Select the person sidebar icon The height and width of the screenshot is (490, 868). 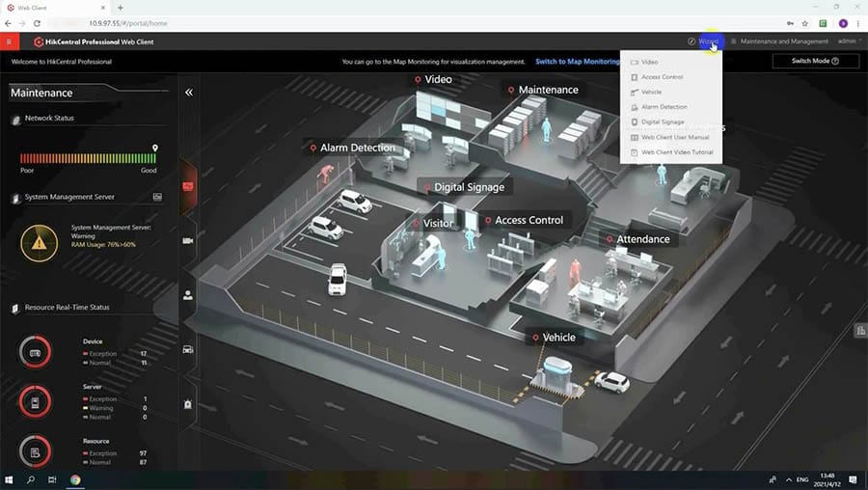click(188, 295)
